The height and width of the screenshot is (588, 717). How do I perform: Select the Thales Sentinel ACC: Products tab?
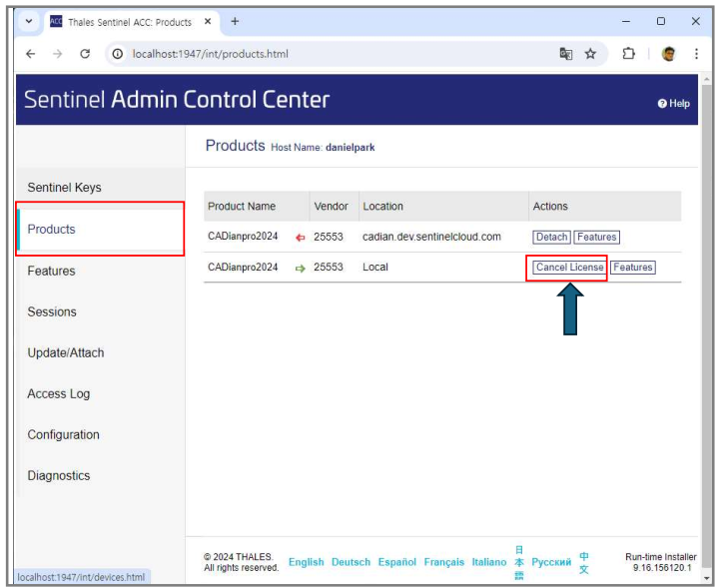pos(130,22)
